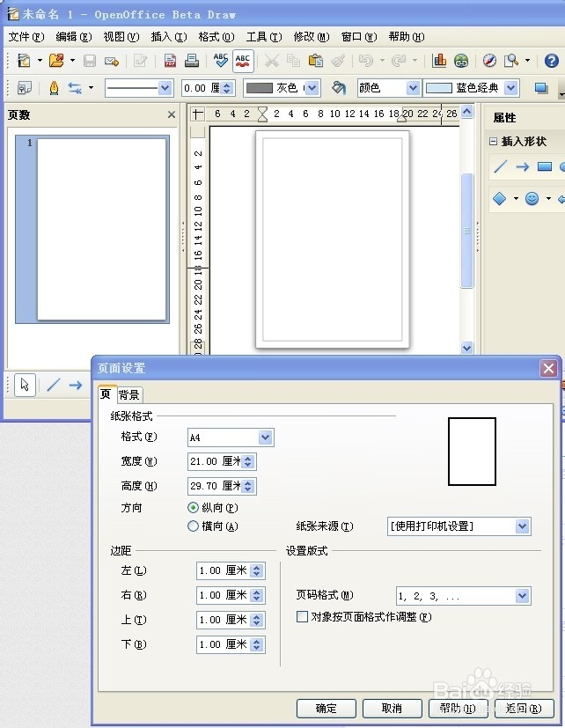Select the Smiley symbol shape

coord(532,199)
